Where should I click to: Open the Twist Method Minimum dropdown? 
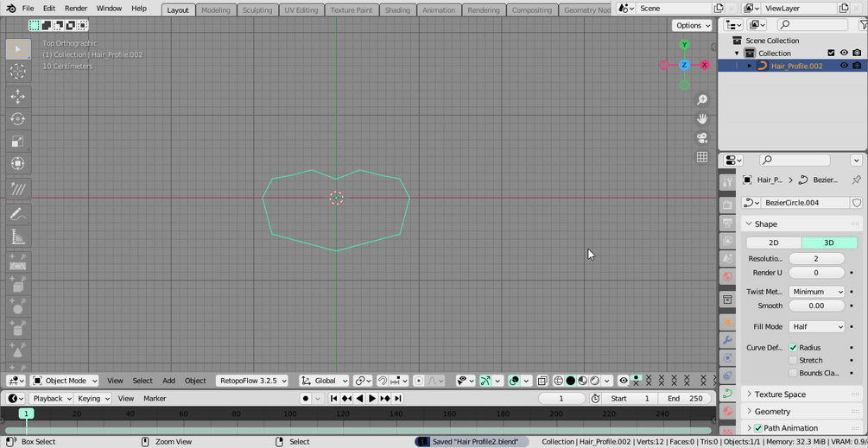(816, 292)
